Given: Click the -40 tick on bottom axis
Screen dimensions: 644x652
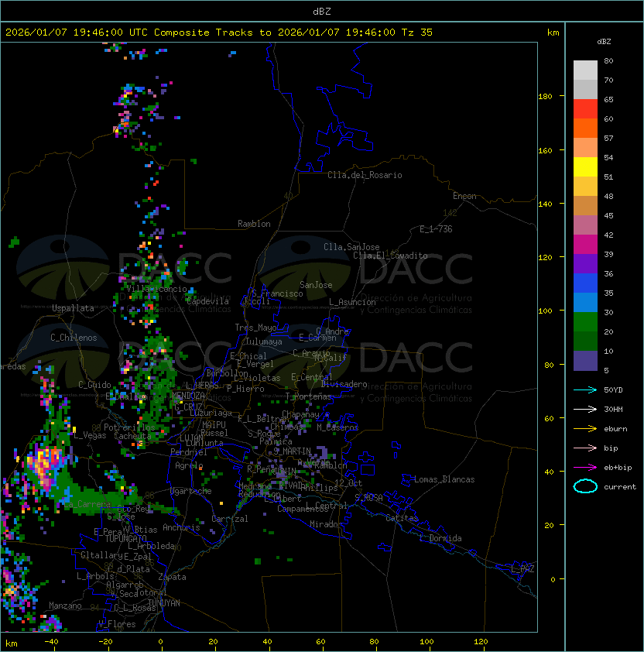Looking at the screenshot, I should coord(51,642).
